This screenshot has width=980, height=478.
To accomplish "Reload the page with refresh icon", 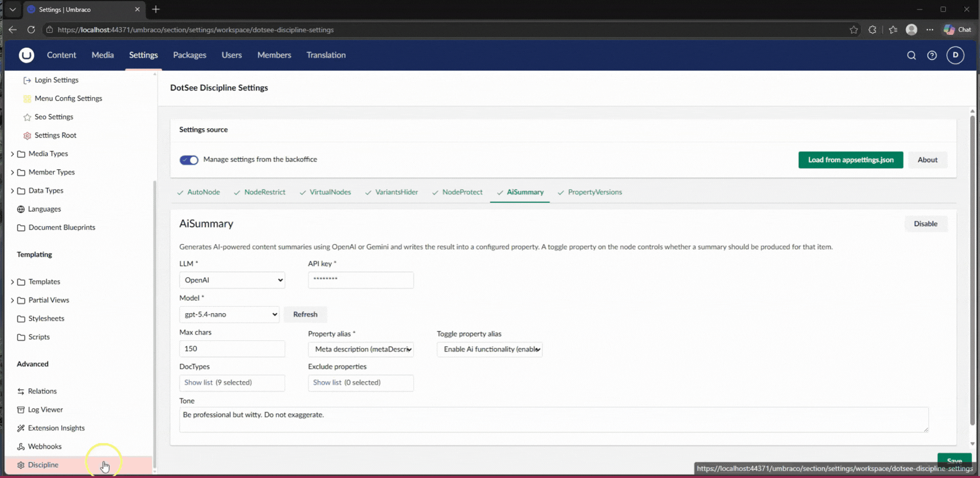I will (31, 30).
